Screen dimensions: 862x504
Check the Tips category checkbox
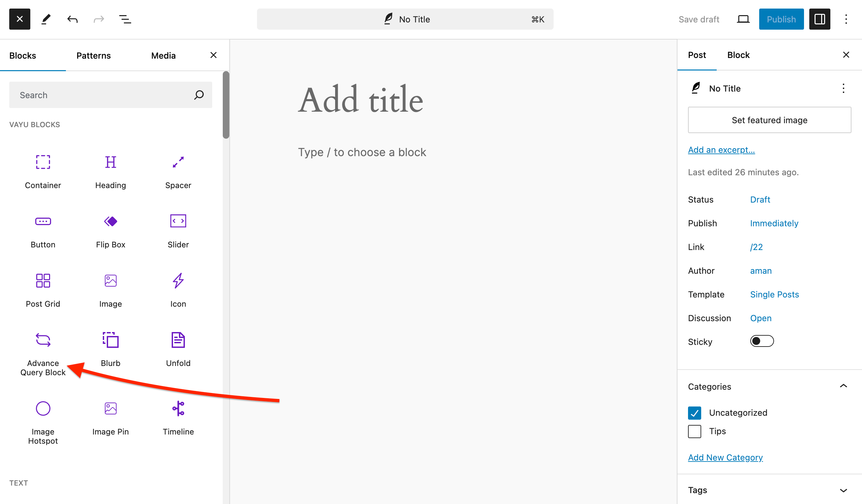pos(694,431)
